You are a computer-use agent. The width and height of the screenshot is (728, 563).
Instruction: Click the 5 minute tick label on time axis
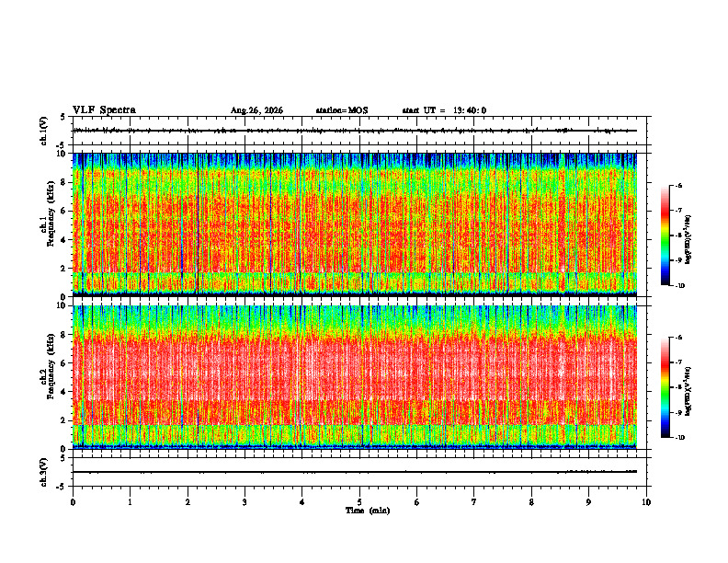click(359, 502)
